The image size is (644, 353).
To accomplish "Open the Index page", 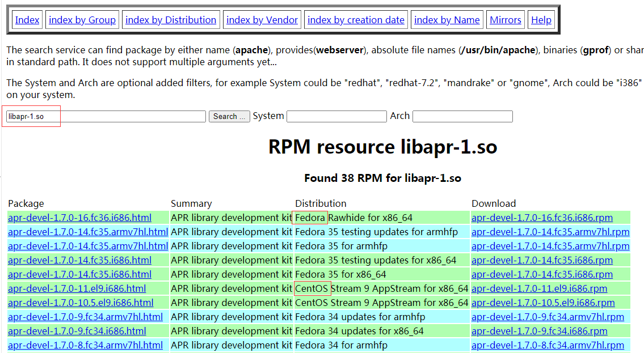I will point(27,19).
